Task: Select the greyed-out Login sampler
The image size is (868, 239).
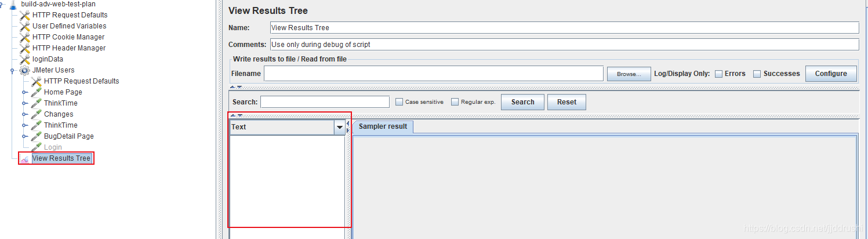Action: (x=53, y=147)
